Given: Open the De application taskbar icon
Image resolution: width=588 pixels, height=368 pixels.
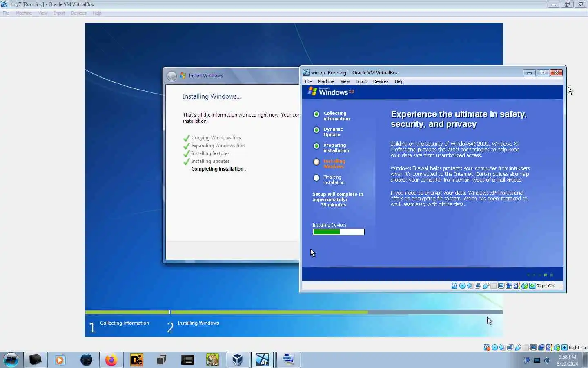Looking at the screenshot, I should (x=136, y=360).
